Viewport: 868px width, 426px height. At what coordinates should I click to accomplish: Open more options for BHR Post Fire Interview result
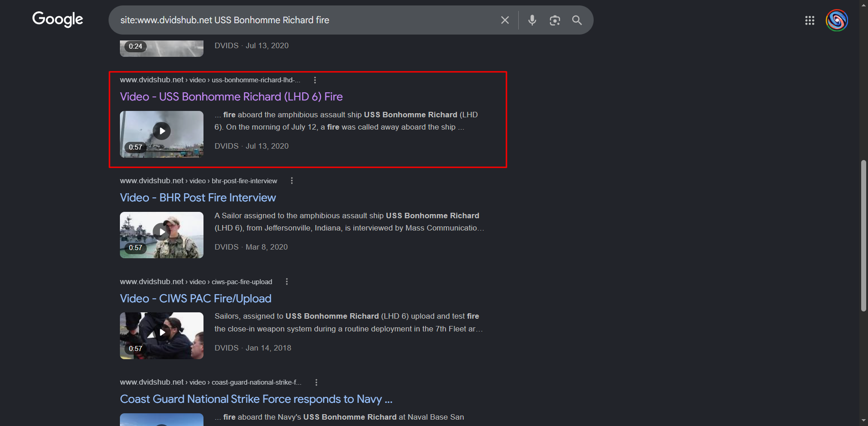coord(292,181)
